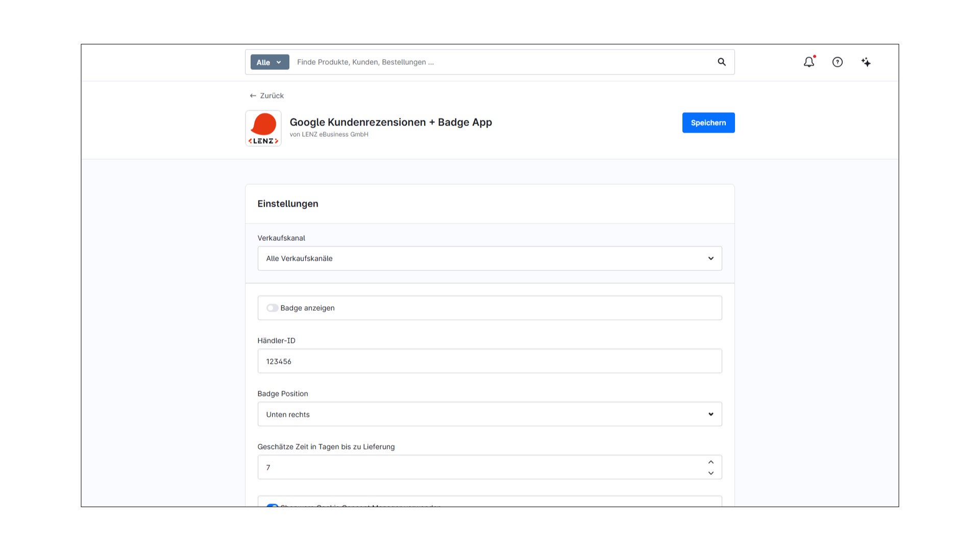Open the Badge Position dropdown
980x551 pixels.
point(489,414)
